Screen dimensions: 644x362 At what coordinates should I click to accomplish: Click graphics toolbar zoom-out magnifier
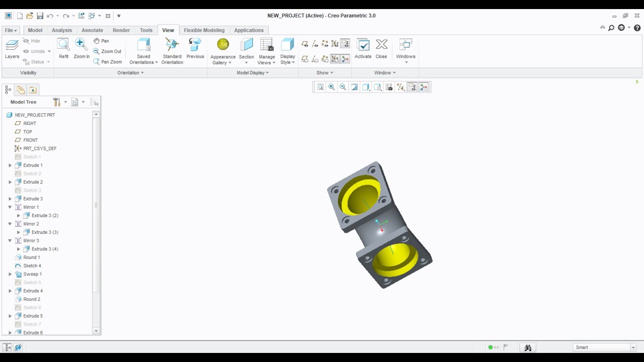click(343, 87)
